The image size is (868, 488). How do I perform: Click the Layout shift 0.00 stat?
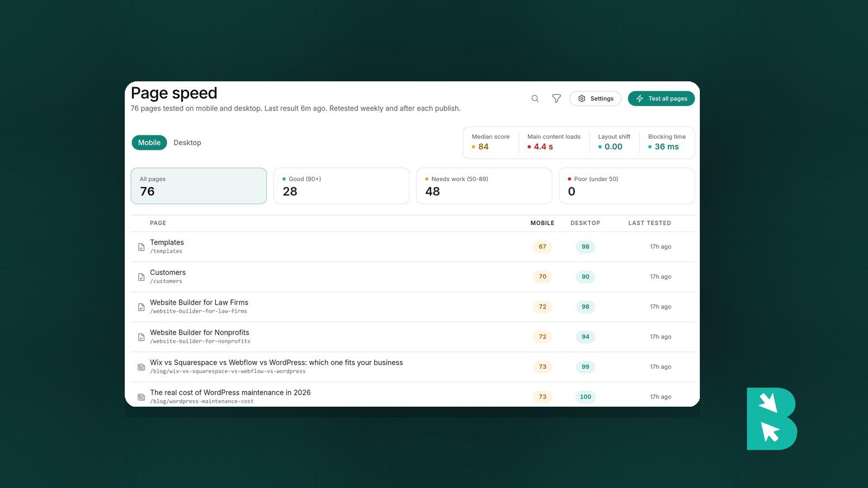pos(614,142)
